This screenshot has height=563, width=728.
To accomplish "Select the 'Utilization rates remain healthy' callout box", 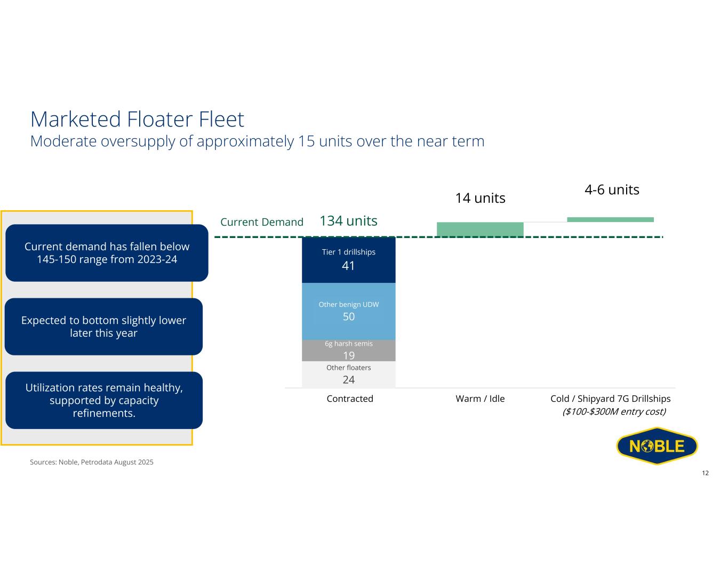I will 104,400.
